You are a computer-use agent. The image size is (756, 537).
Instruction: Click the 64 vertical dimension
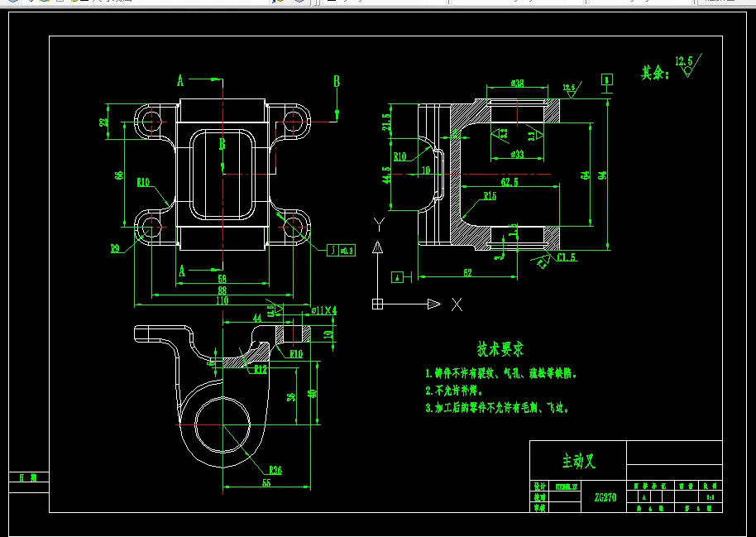(x=585, y=175)
